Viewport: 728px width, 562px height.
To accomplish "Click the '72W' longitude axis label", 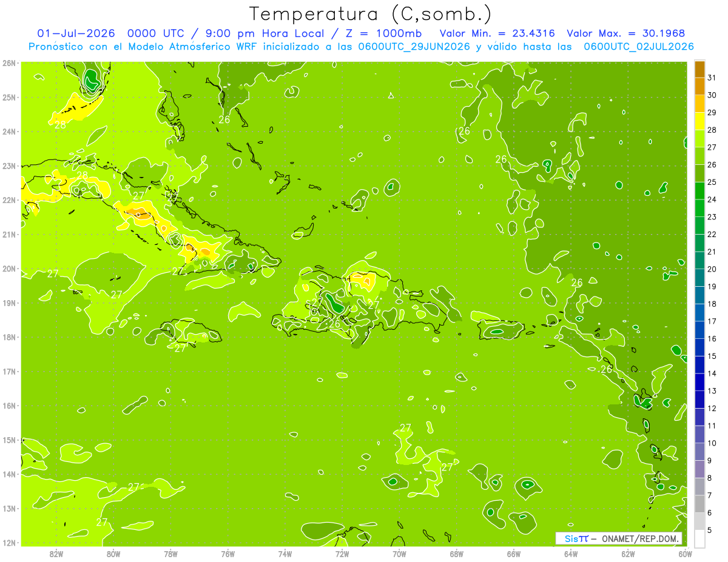I will click(x=342, y=554).
